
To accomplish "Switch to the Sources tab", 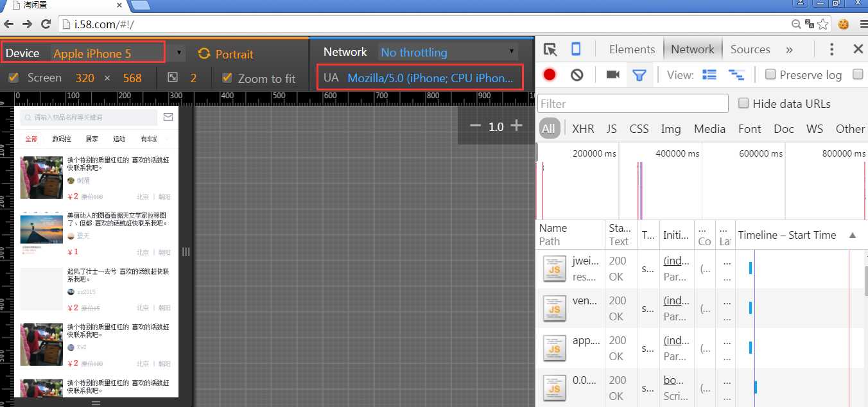I will 750,49.
